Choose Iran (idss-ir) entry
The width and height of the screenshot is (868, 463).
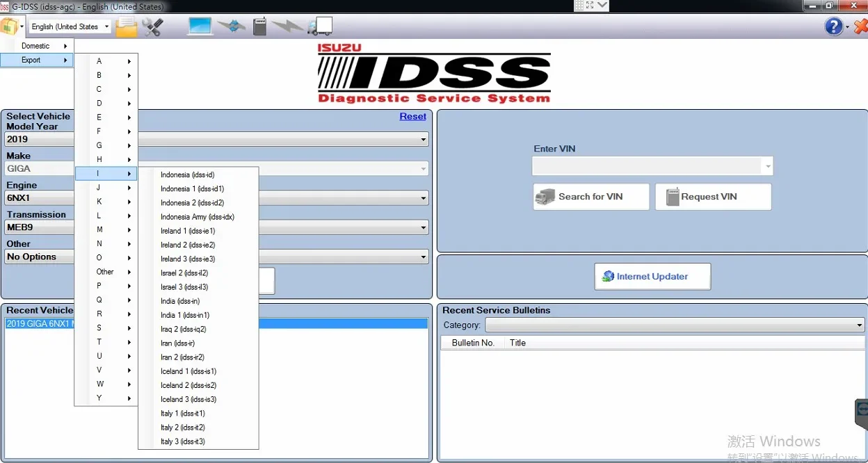tap(199, 343)
